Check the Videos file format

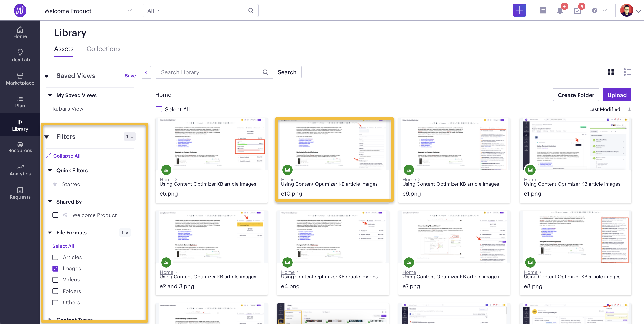click(x=55, y=279)
